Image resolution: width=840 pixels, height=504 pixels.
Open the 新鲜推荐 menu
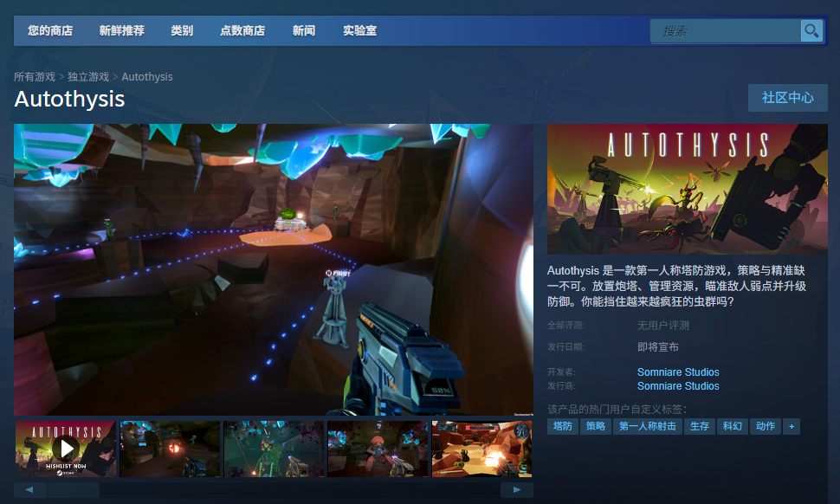pyautogui.click(x=122, y=31)
